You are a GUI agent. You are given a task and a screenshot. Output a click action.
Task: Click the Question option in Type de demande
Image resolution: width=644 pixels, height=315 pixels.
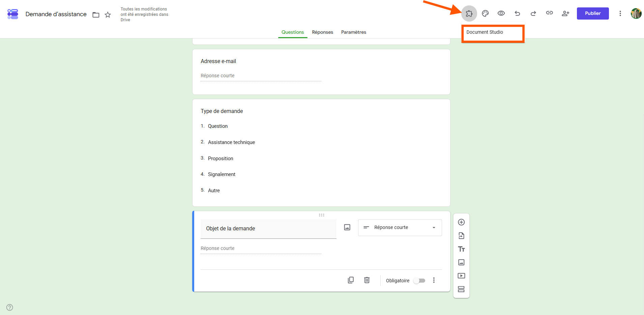click(x=218, y=126)
